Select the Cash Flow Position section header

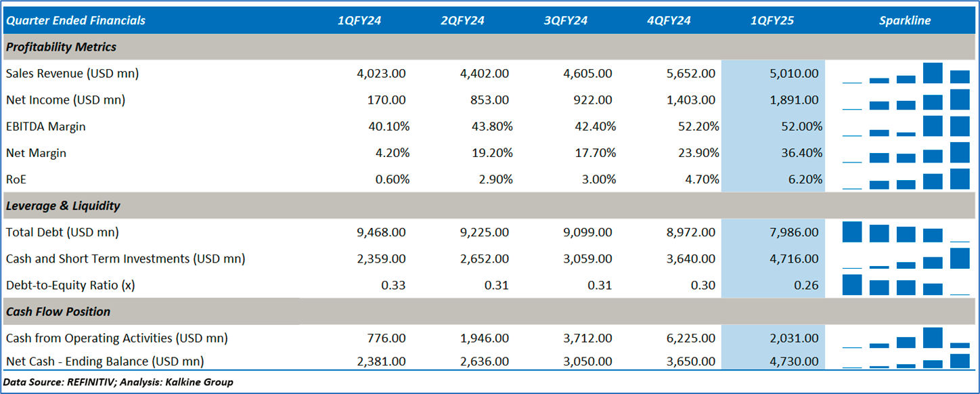click(x=58, y=311)
